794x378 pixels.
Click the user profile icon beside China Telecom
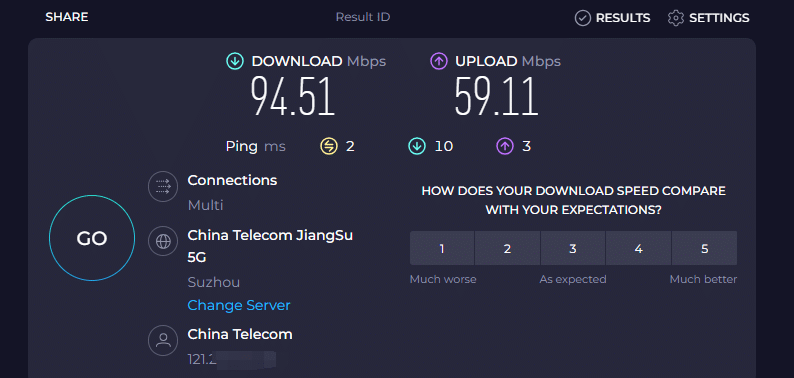(163, 340)
